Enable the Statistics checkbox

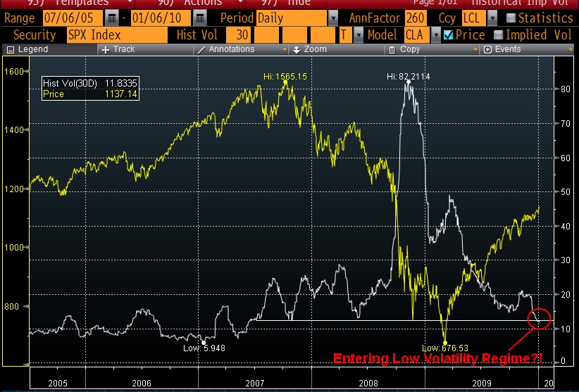click(x=511, y=18)
